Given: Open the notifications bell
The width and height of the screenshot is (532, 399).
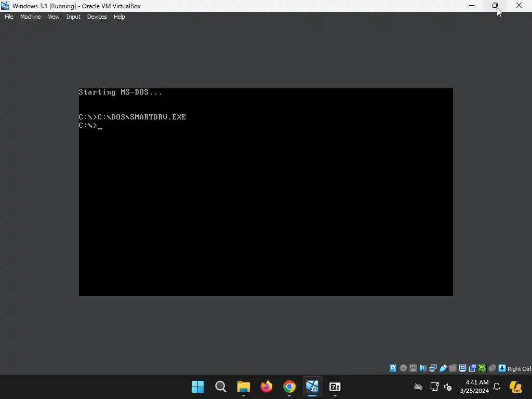Looking at the screenshot, I should [x=497, y=387].
